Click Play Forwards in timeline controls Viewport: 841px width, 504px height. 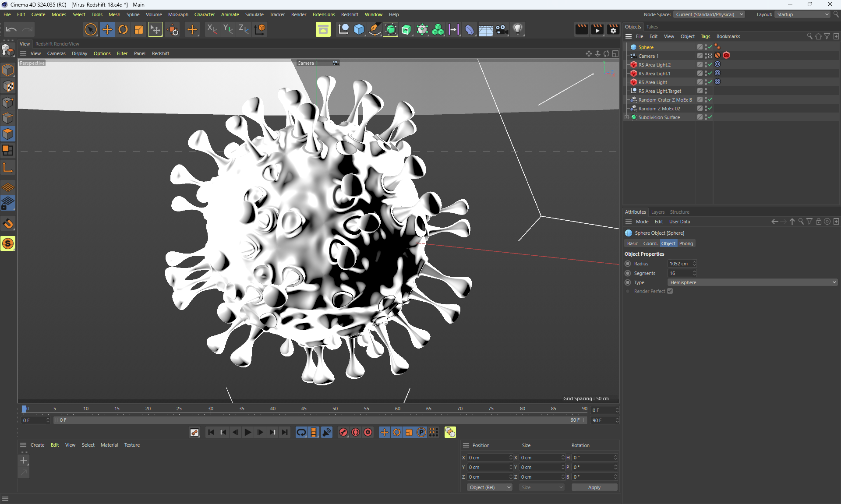[x=247, y=432]
